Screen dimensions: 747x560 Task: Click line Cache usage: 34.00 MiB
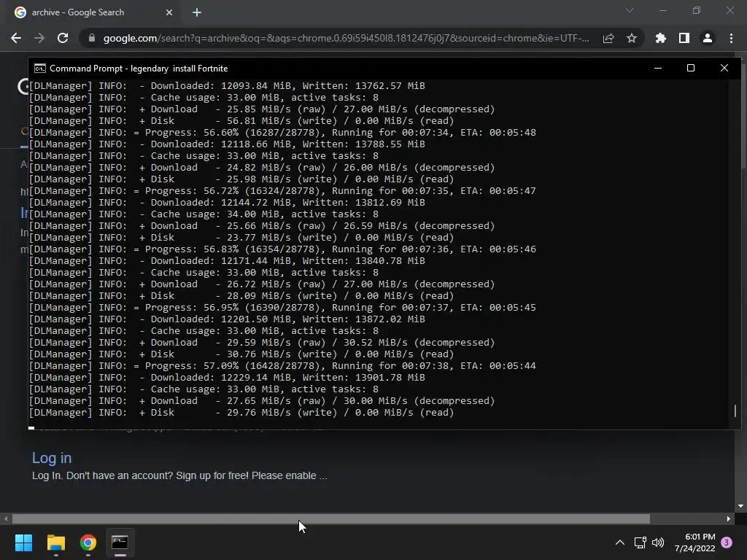204,214
